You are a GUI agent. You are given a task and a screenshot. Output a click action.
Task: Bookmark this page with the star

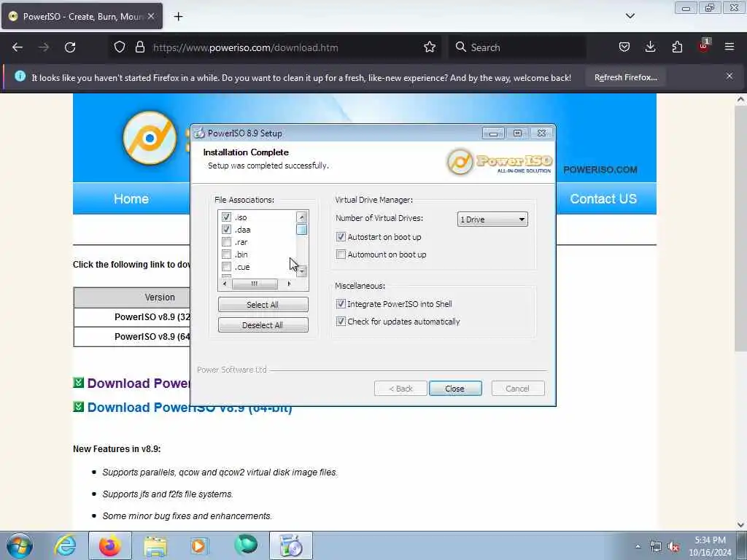coord(430,47)
